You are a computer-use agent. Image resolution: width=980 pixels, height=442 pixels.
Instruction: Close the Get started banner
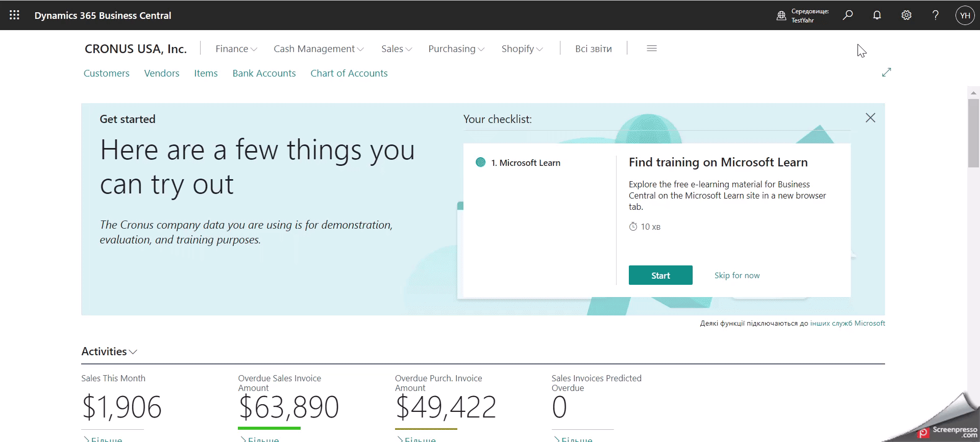870,118
